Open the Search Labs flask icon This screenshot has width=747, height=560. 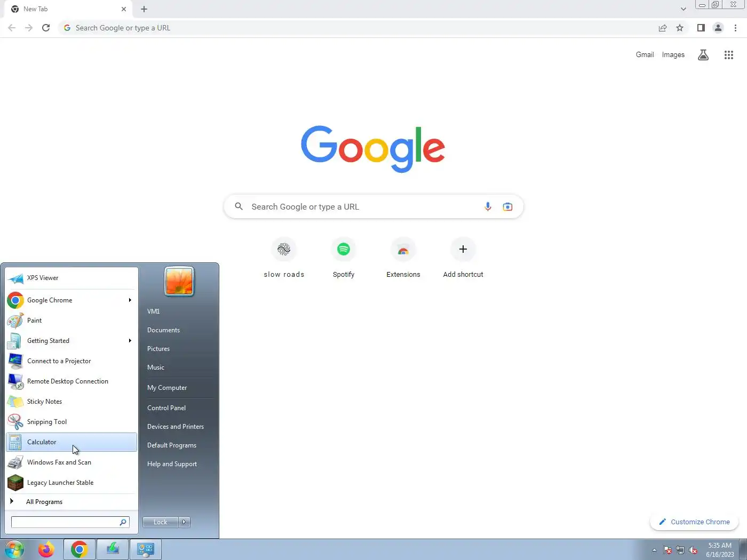pos(703,55)
